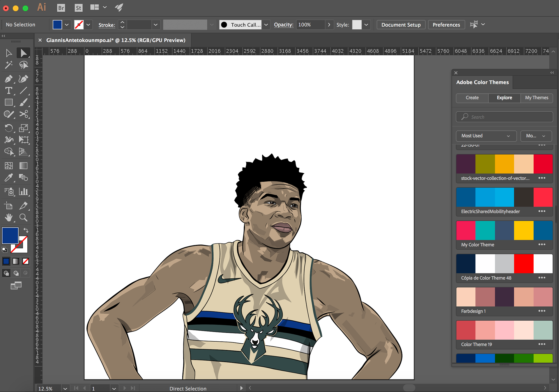Image resolution: width=559 pixels, height=392 pixels.
Task: Change the screen mode
Action: pos(16,286)
